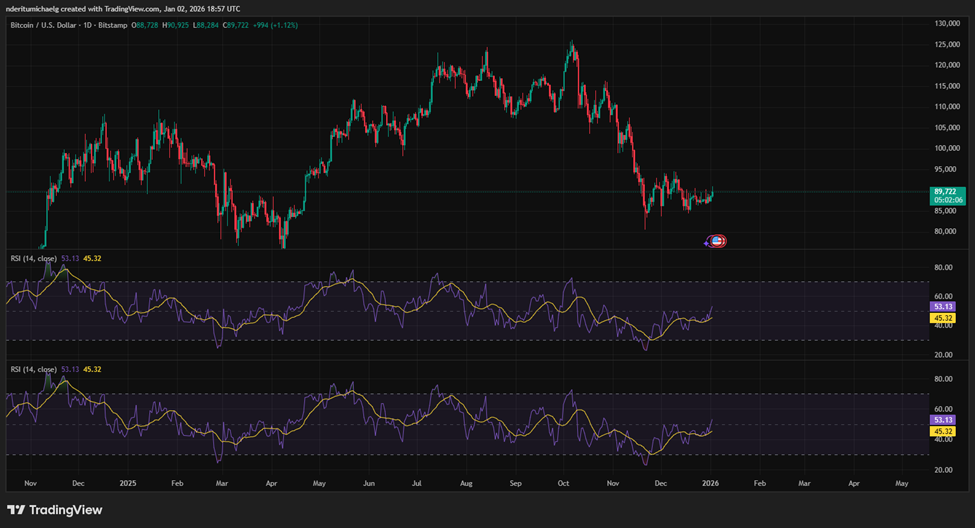Click the US flag economic event marker
Image resolution: width=975 pixels, height=528 pixels.
[716, 241]
